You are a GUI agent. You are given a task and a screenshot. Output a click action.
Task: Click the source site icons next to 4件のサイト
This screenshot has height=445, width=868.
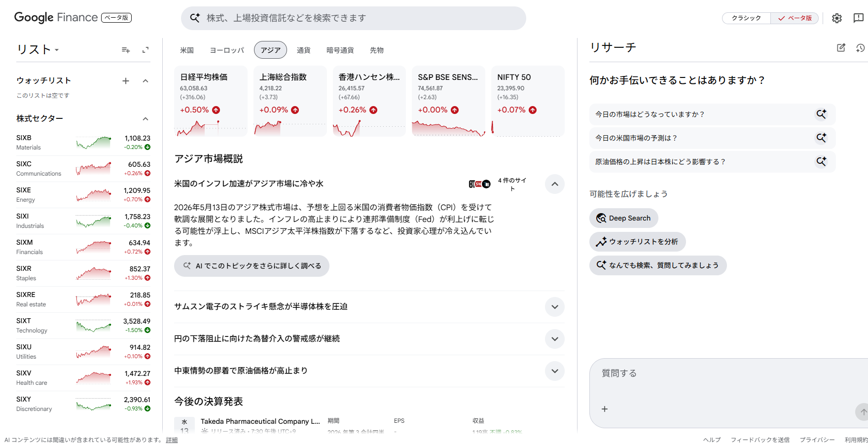coord(479,184)
